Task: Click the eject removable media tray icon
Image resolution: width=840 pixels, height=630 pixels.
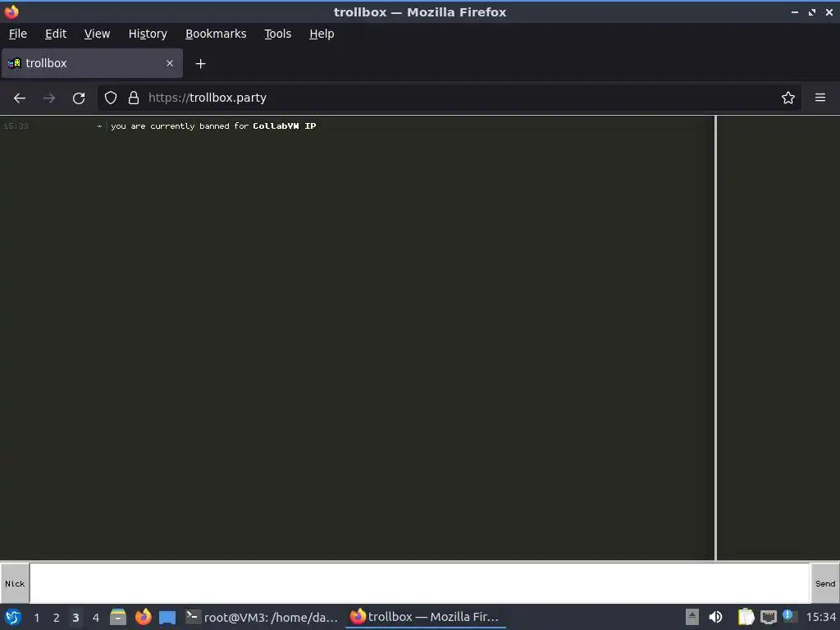Action: 692,617
